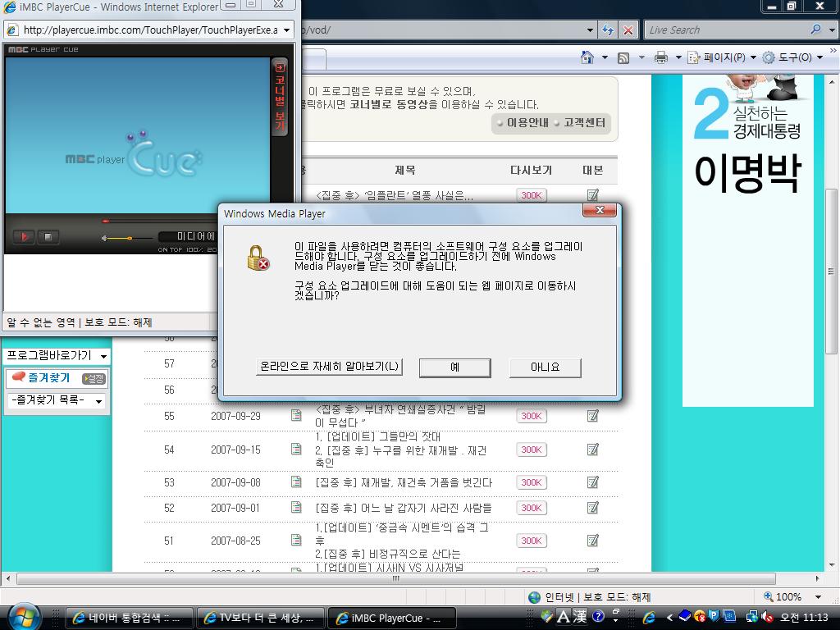Click 온라인으로 자세히 알아보기(L) button

pyautogui.click(x=329, y=367)
